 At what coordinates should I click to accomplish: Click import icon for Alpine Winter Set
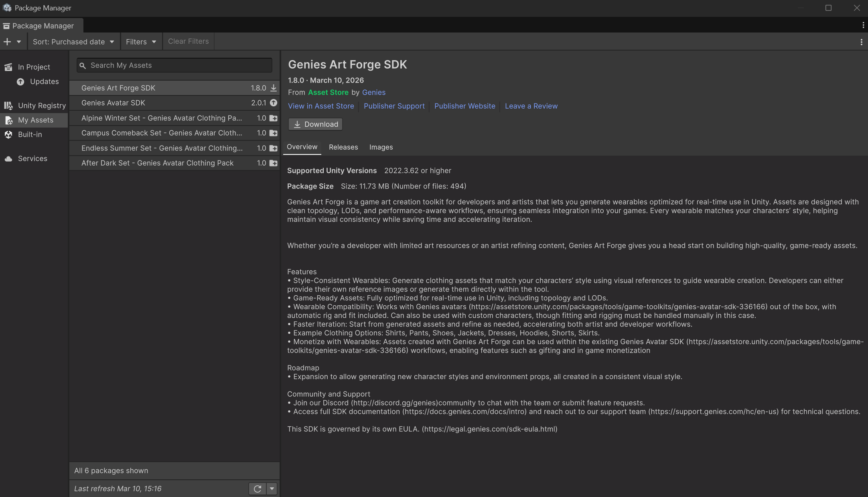[x=273, y=118]
